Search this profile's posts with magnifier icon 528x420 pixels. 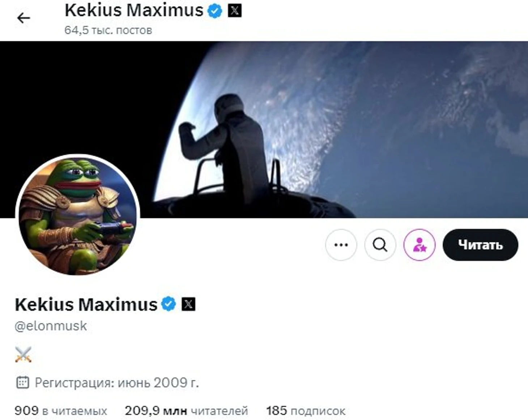[x=380, y=245]
